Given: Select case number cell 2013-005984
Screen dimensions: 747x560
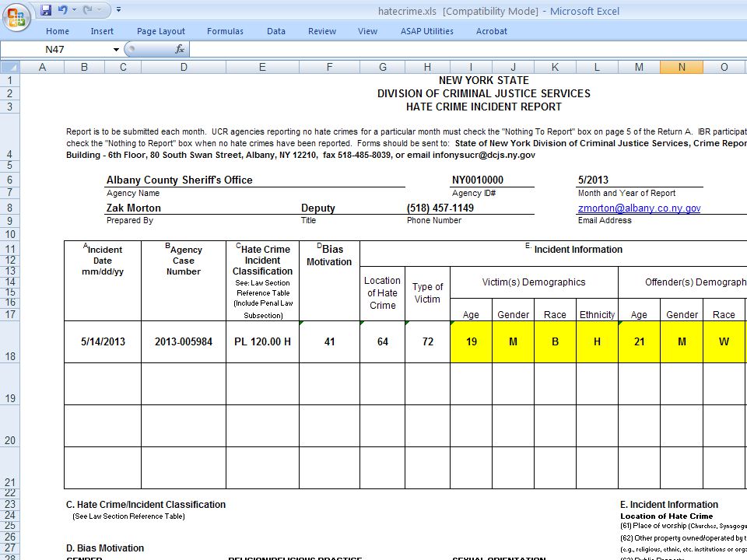Looking at the screenshot, I should (184, 342).
